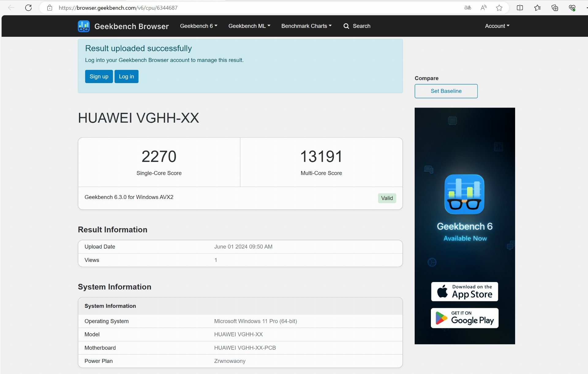
Task: Open split screen view icon
Action: click(520, 8)
